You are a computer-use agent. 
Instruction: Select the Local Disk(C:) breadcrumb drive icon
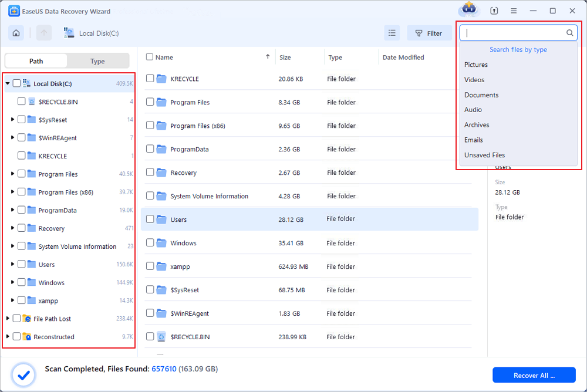tap(69, 33)
